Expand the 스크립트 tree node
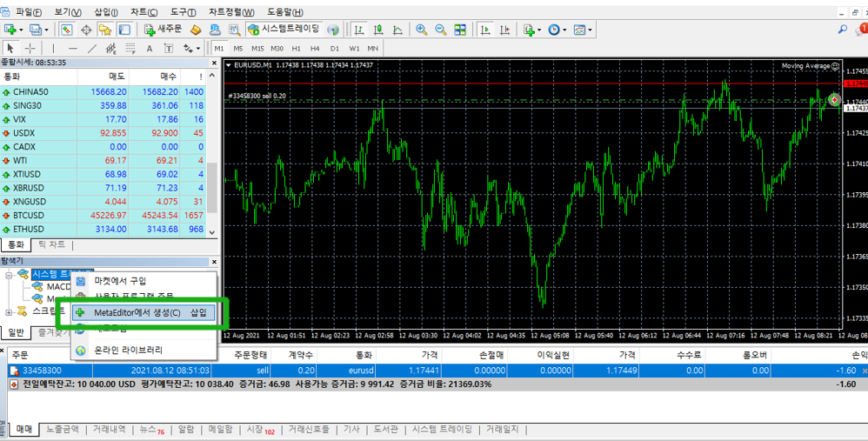Image resolution: width=868 pixels, height=441 pixels. pos(9,312)
